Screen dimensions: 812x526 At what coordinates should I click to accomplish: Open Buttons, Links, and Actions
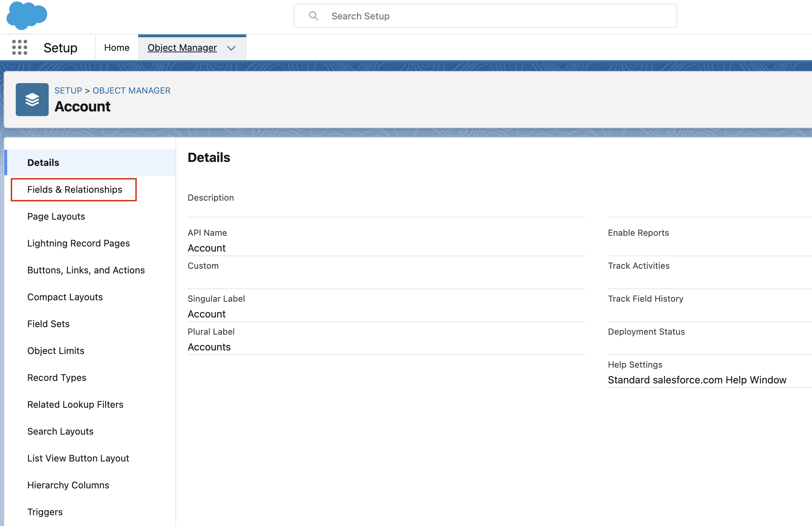(86, 270)
